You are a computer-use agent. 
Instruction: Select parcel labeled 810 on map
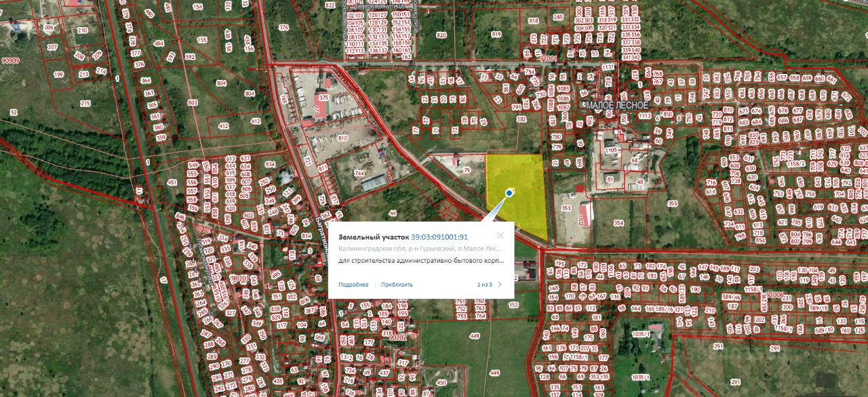pos(342,138)
